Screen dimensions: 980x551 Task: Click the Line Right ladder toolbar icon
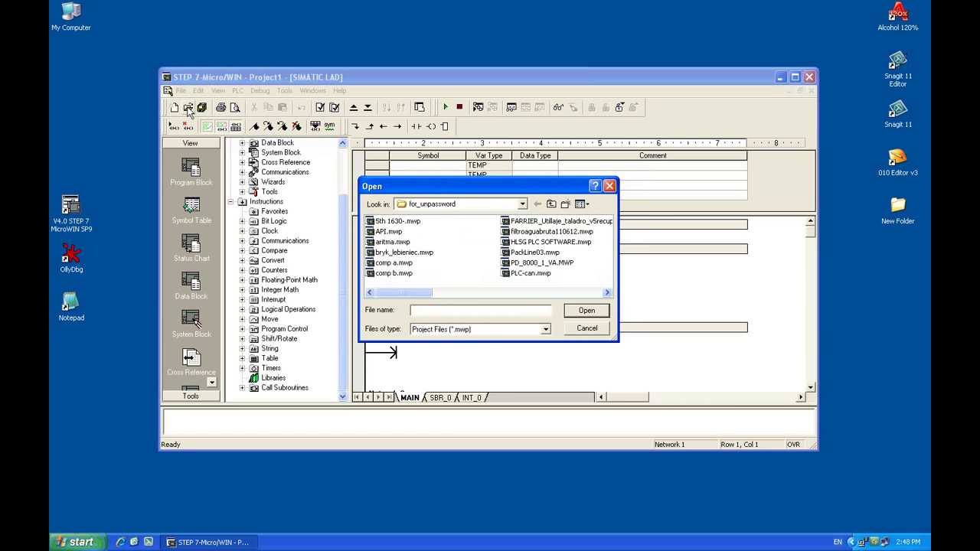click(397, 126)
